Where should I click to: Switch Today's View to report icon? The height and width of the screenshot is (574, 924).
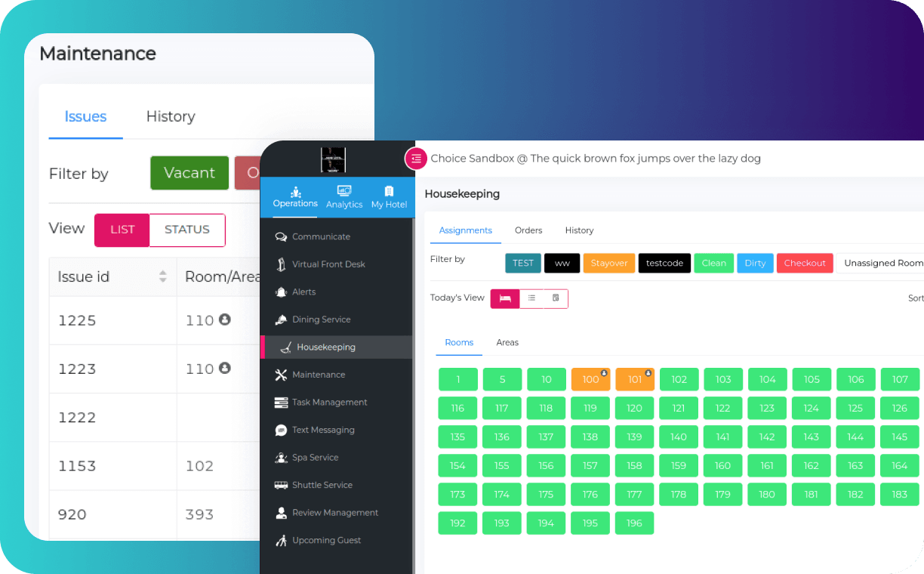(556, 298)
